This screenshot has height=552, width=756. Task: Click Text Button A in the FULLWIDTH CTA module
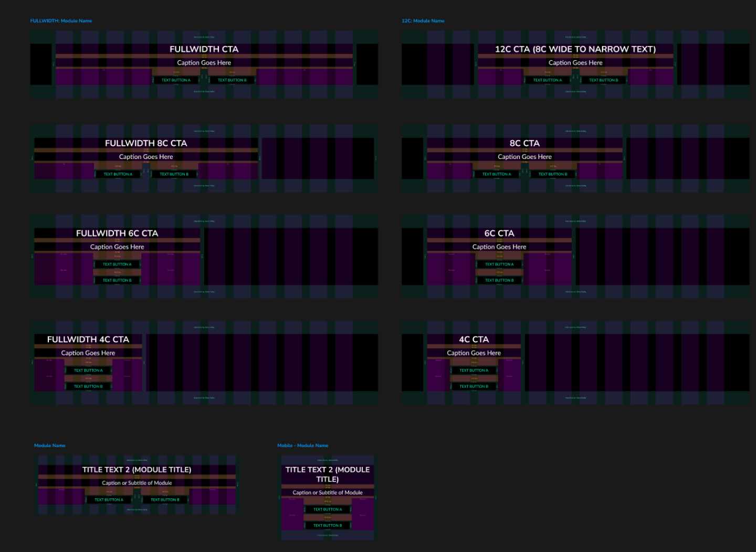point(176,80)
